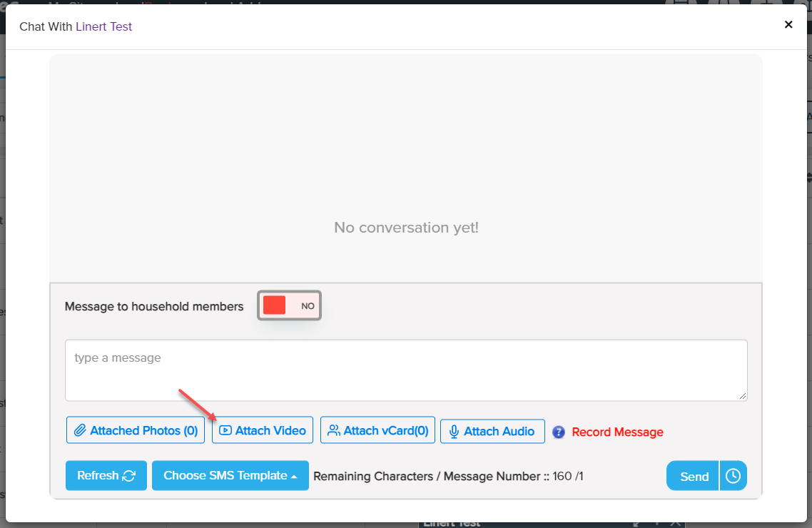Close the minimized Linert Test chat bar
Image resolution: width=812 pixels, height=528 pixels.
point(676,523)
